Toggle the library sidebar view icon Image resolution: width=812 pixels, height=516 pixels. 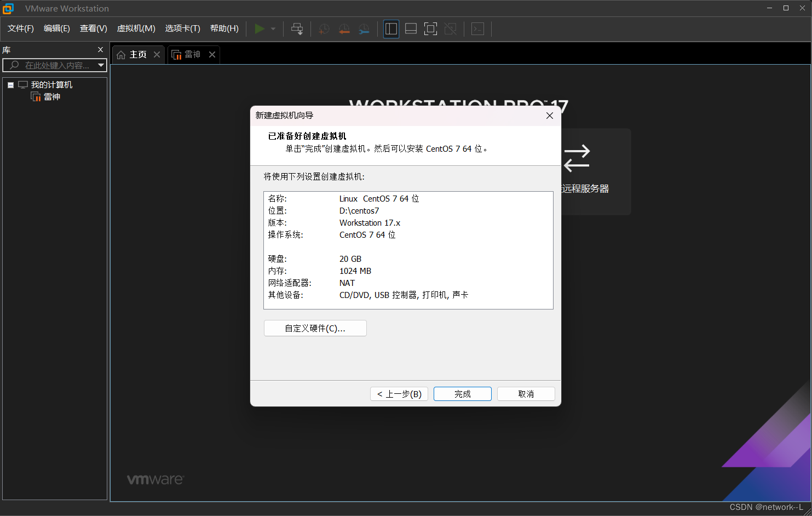point(391,29)
